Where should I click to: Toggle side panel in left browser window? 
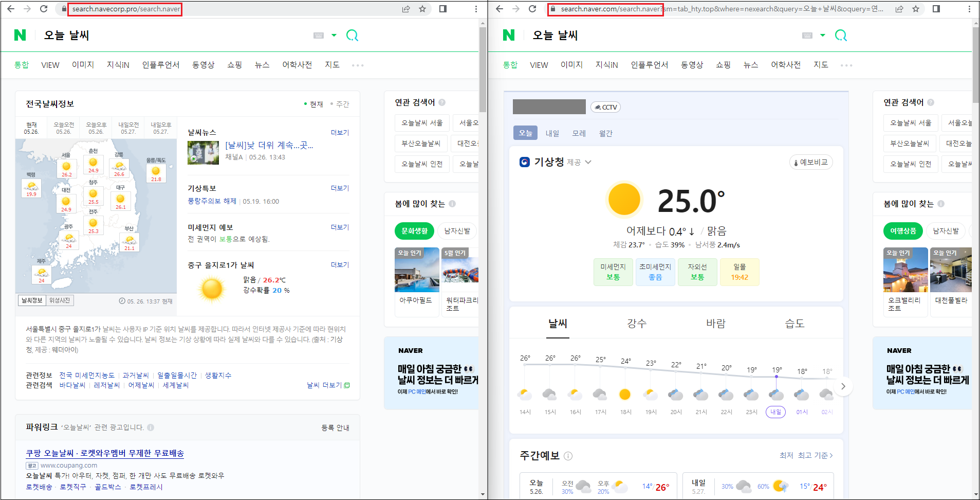pyautogui.click(x=443, y=9)
